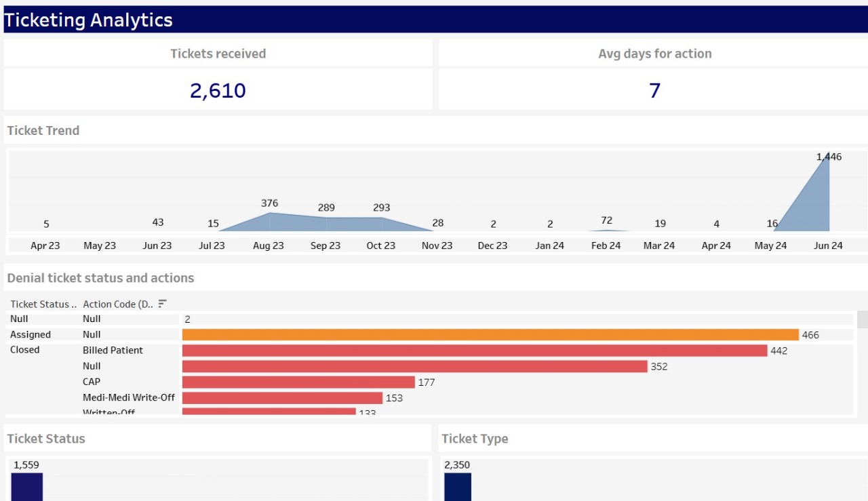Select the orange Assigned bar with 466

[490, 334]
